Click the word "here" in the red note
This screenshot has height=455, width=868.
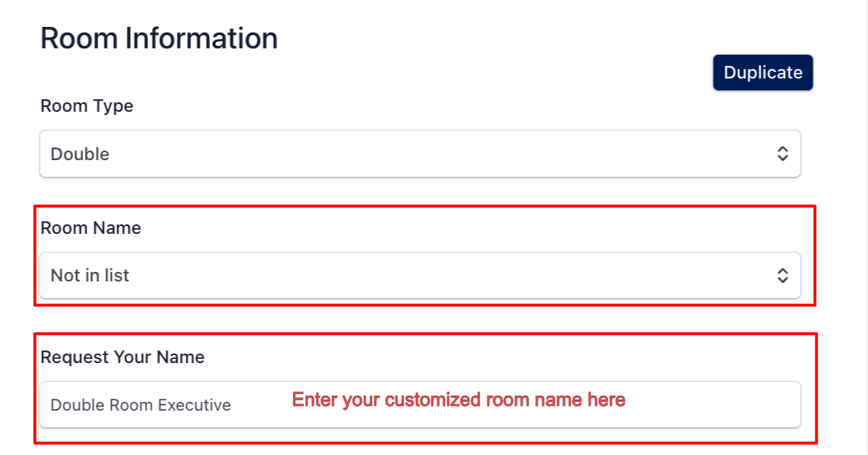click(x=607, y=400)
